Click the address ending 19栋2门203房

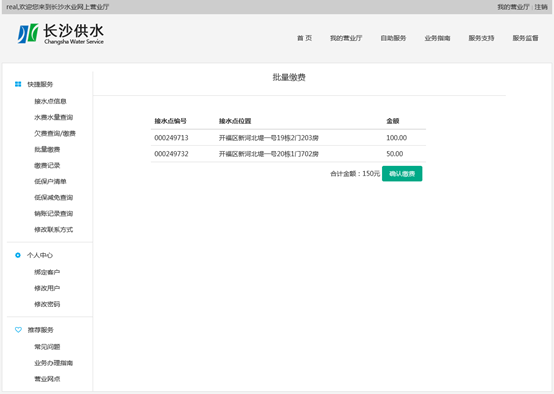point(269,138)
